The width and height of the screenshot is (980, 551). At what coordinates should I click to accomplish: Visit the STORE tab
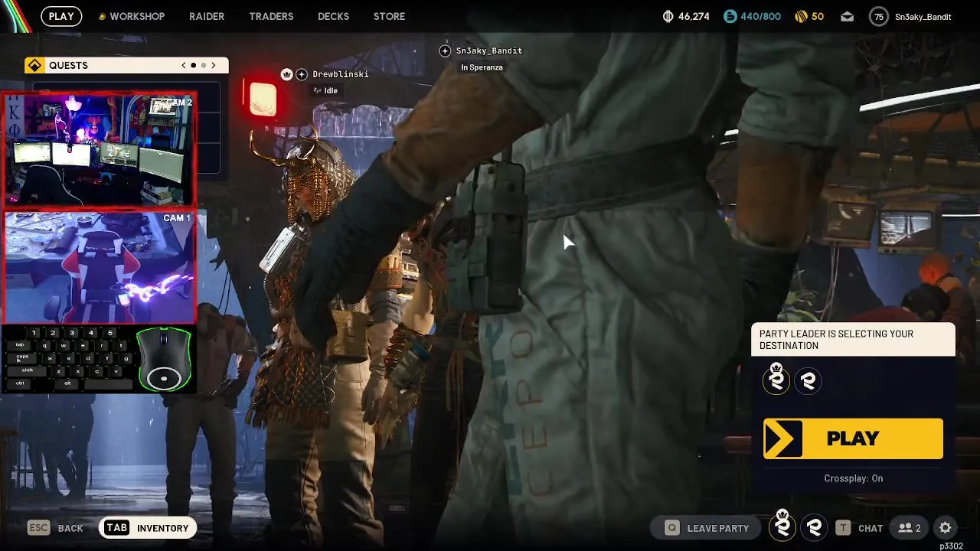pyautogui.click(x=389, y=16)
